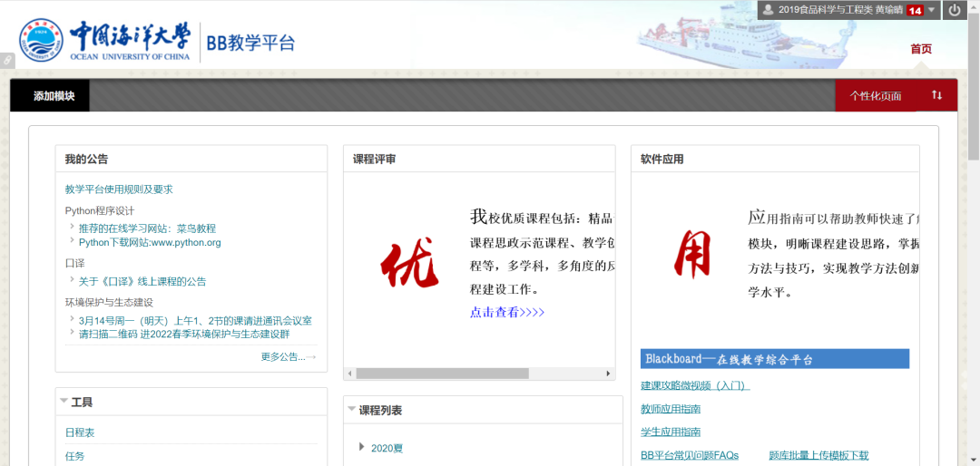This screenshot has height=466, width=980.
Task: Click the username 2019食品科学与工程类 黄瑜晴
Action: pyautogui.click(x=840, y=10)
